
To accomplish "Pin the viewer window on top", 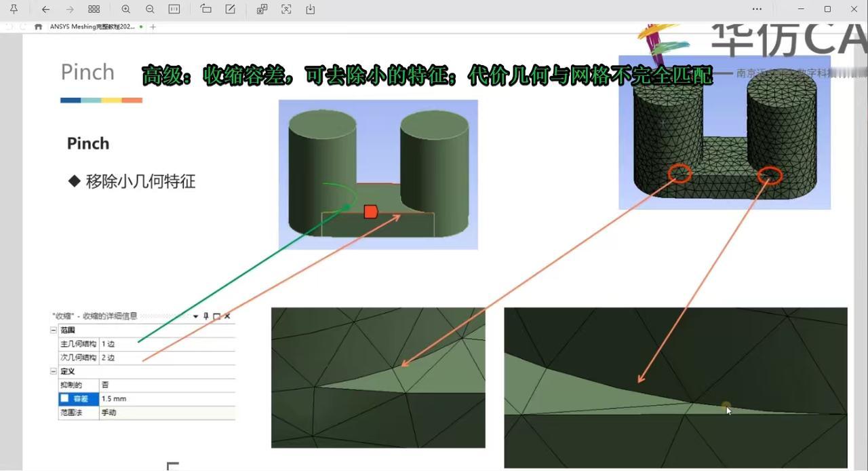I will (x=14, y=9).
